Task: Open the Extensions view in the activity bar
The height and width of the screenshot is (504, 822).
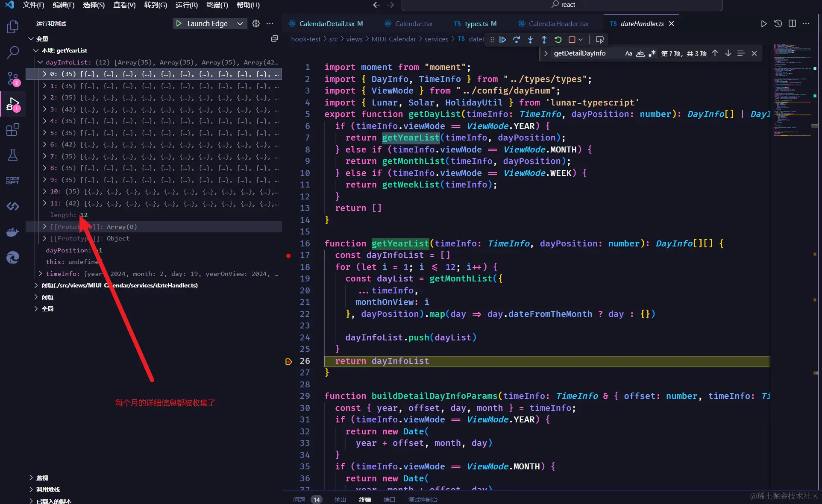Action: pos(13,129)
